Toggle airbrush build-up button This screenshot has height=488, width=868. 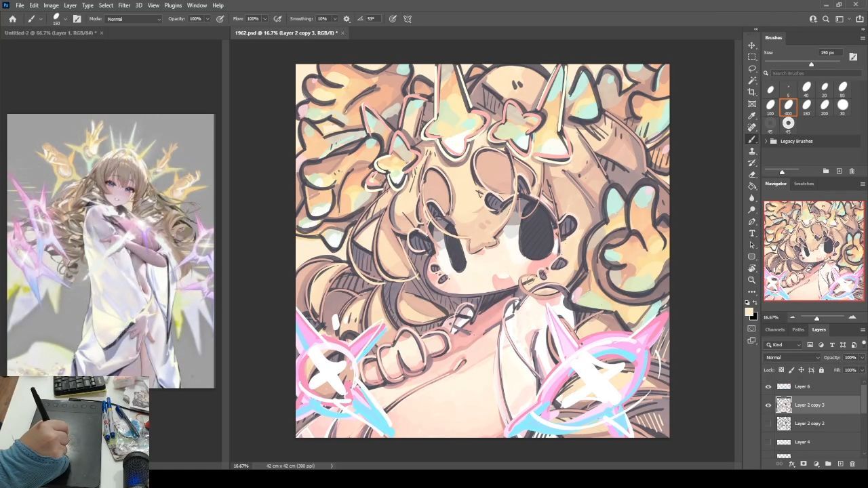point(277,19)
